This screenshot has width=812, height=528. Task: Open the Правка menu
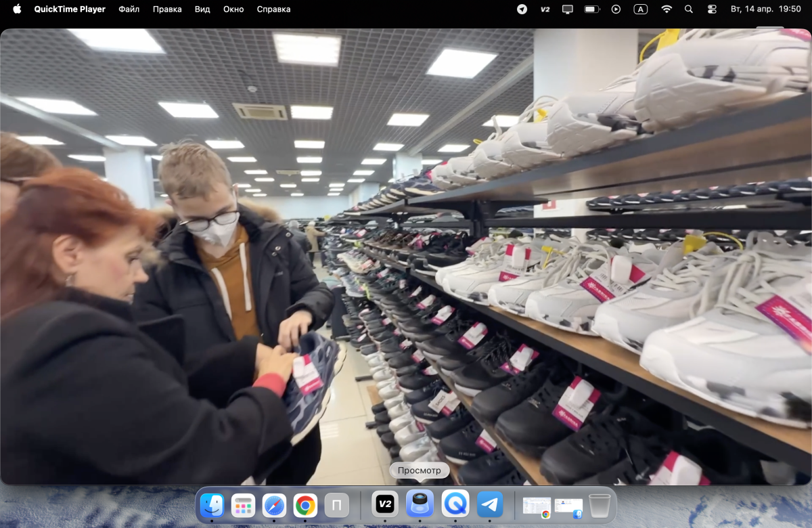[x=167, y=9]
